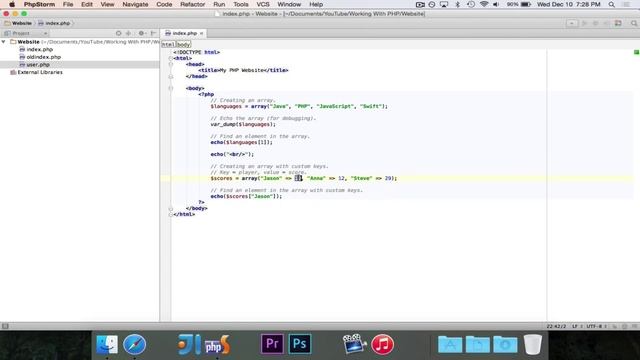
Task: Open the Apple menu
Action: coord(12,4)
